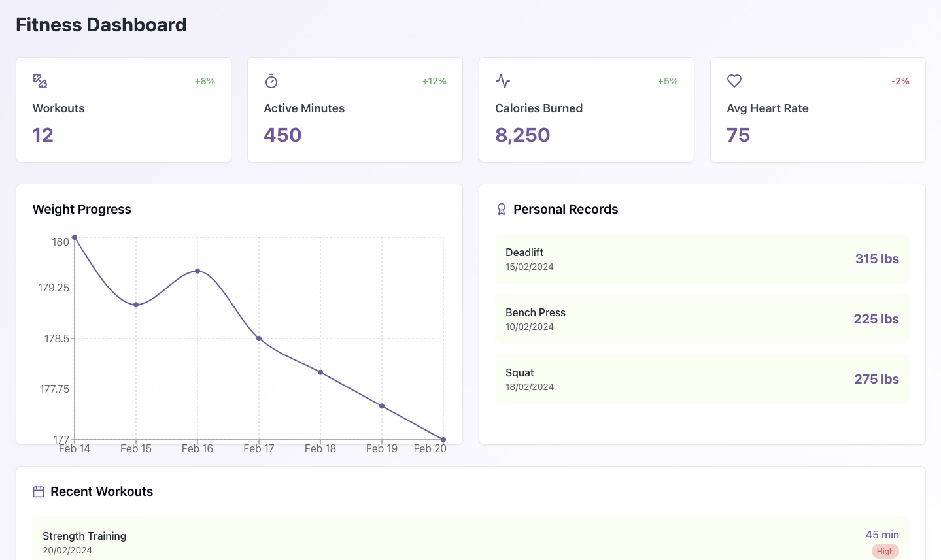941x560 pixels.
Task: Click the Feb 16 peak on Weight Progress chart
Action: pos(197,271)
